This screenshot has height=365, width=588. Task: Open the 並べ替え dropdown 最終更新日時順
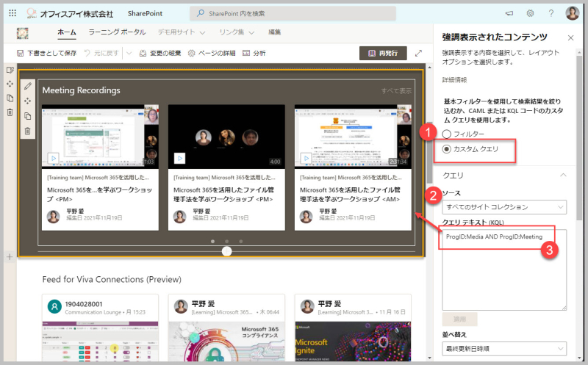tap(504, 349)
